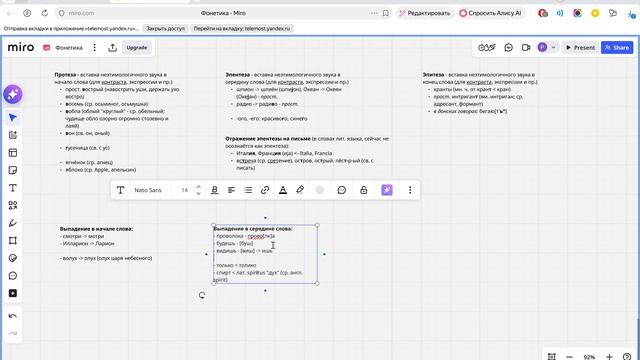Viewport: 640px width, 360px height.
Task: Open the 92% zoom level menu
Action: click(589, 357)
